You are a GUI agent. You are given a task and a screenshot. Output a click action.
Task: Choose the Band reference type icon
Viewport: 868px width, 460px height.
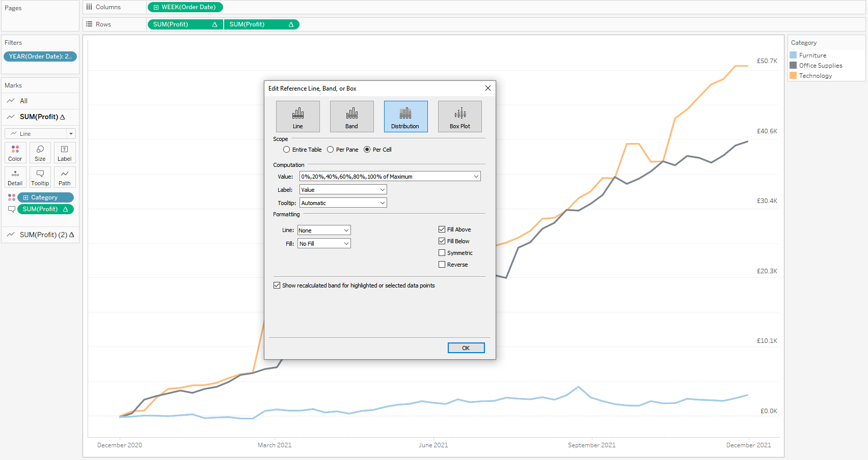[x=351, y=117]
